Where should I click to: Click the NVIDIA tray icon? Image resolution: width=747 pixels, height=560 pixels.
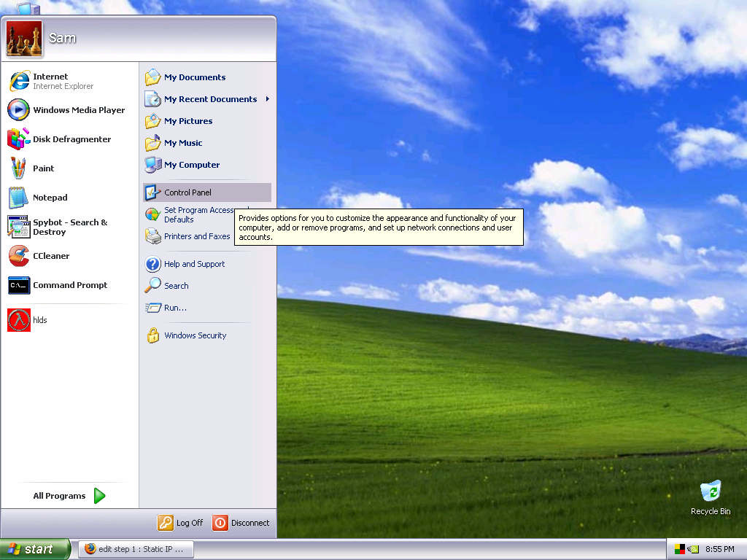coord(693,549)
